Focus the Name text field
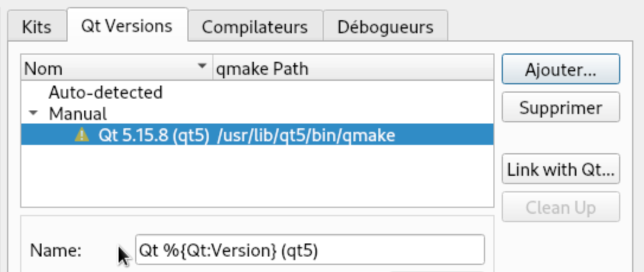644x272 pixels. pyautogui.click(x=308, y=250)
